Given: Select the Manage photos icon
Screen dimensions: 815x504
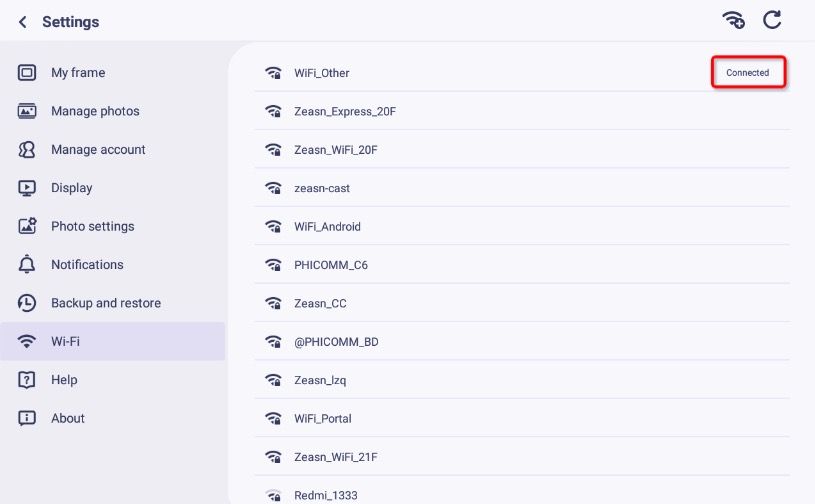Looking at the screenshot, I should [x=27, y=111].
